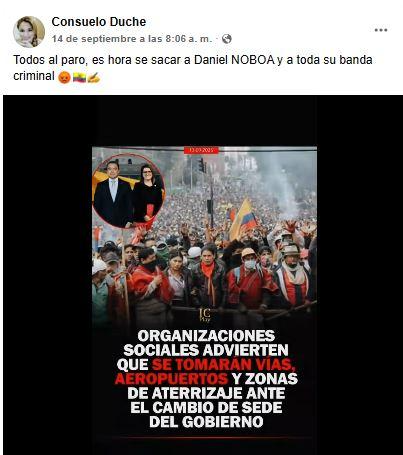Image resolution: width=403 pixels, height=455 pixels.
Task: Click the red word AEROPUERTOS in headline
Action: tap(171, 379)
